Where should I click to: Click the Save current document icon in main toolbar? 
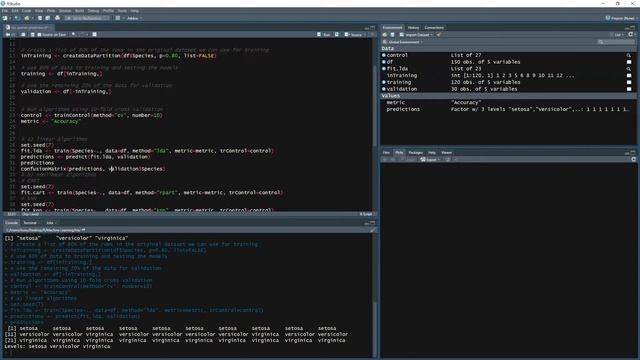(40, 18)
